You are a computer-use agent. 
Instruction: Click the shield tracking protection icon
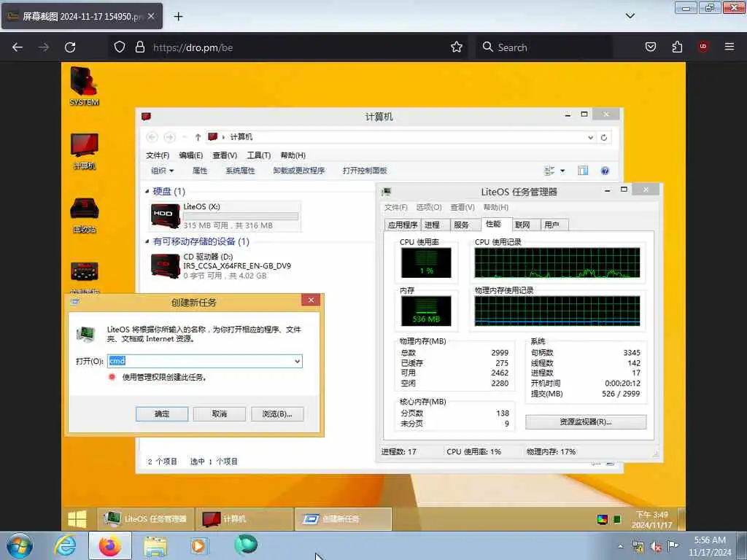coord(120,47)
